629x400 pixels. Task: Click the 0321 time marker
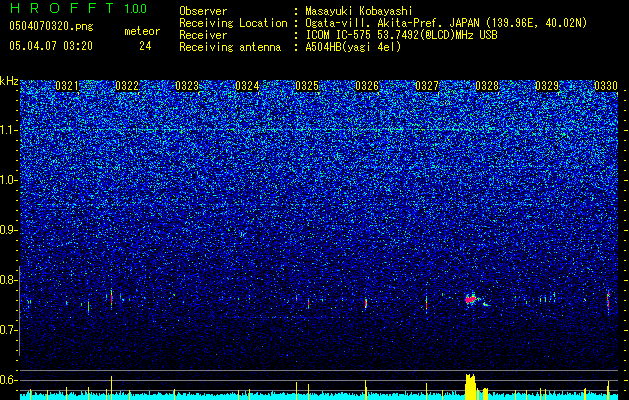(x=67, y=86)
